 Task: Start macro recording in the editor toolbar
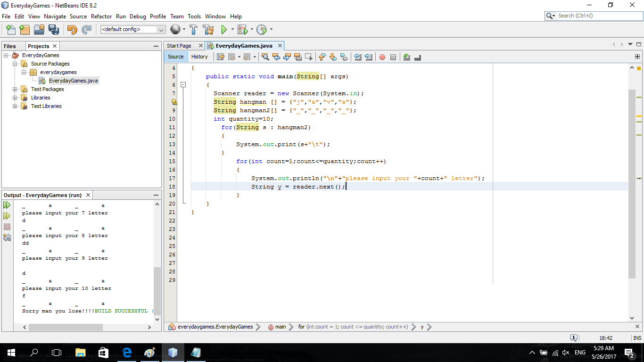point(382,57)
